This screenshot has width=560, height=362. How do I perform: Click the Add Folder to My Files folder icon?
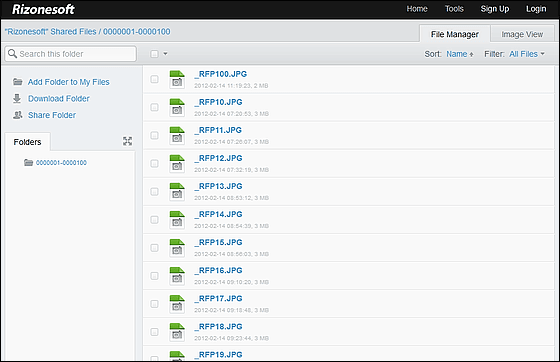18,82
